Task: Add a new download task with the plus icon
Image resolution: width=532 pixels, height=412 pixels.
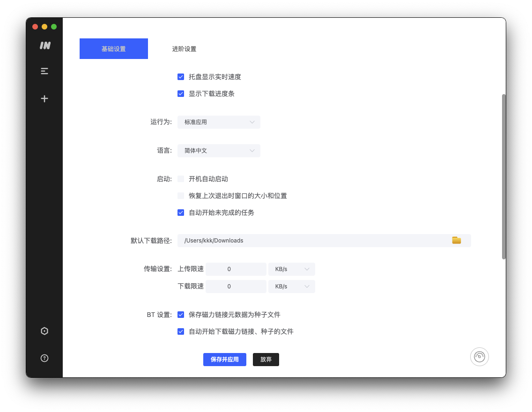Action: tap(44, 99)
